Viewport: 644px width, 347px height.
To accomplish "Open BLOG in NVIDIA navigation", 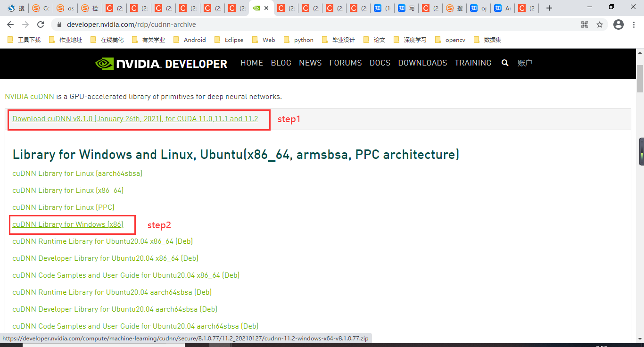I will (x=281, y=63).
